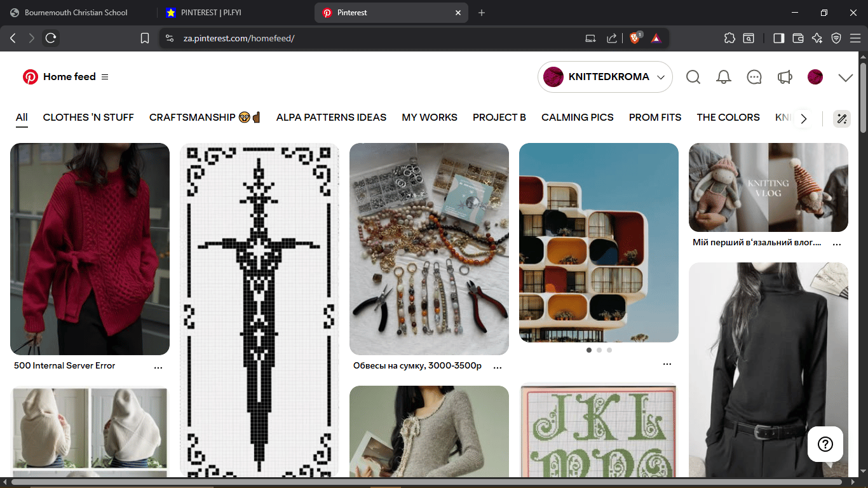
Task: Expand the accounts chevron beside avatar
Action: (x=845, y=78)
